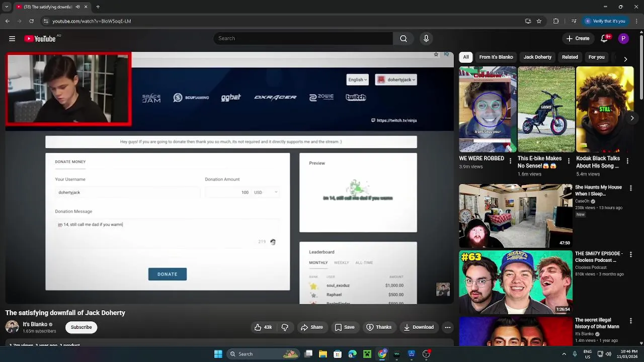Select From It's Blanko chip
The width and height of the screenshot is (644, 362).
point(496,57)
